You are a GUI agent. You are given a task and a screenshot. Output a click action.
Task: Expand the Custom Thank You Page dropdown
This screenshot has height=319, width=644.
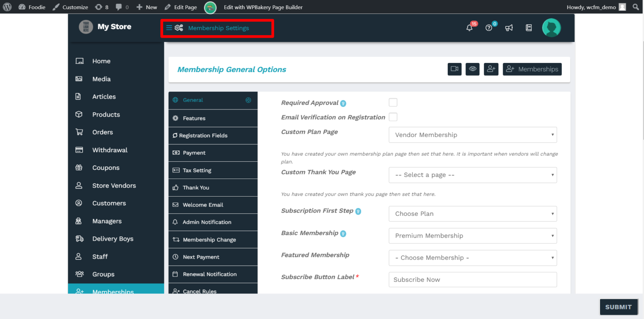tap(473, 175)
